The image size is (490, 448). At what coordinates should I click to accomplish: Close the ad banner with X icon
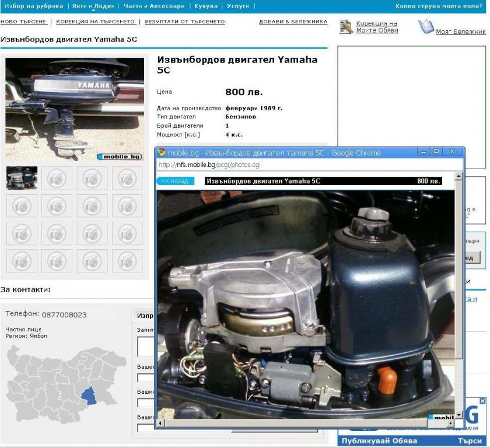click(x=482, y=401)
